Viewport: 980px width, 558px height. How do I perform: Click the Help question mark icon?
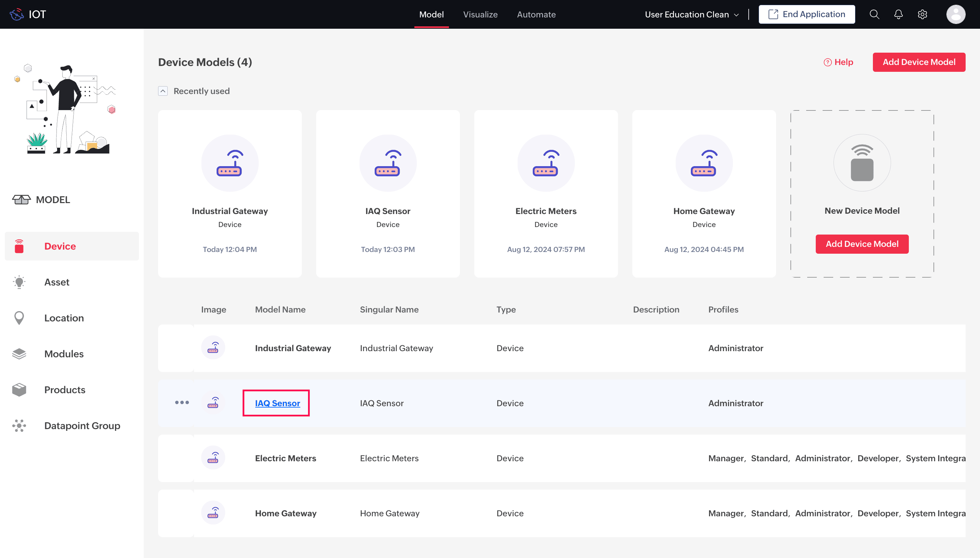click(827, 63)
